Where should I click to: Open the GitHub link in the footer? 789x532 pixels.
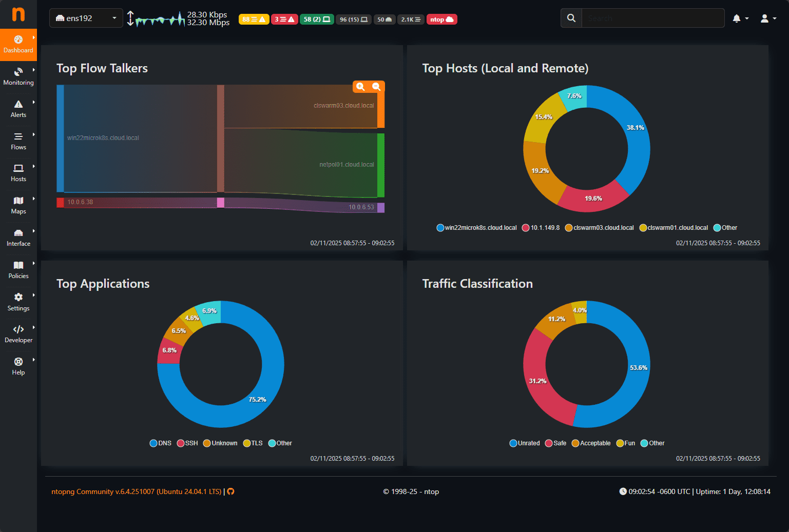[230, 491]
